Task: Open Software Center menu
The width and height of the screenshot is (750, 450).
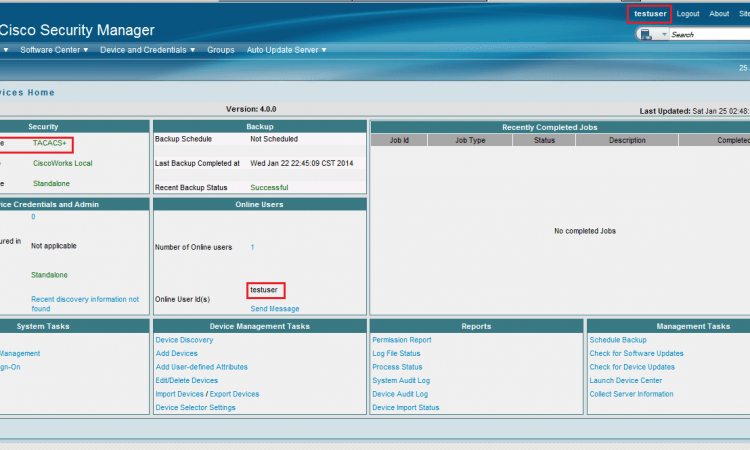Action: 50,50
